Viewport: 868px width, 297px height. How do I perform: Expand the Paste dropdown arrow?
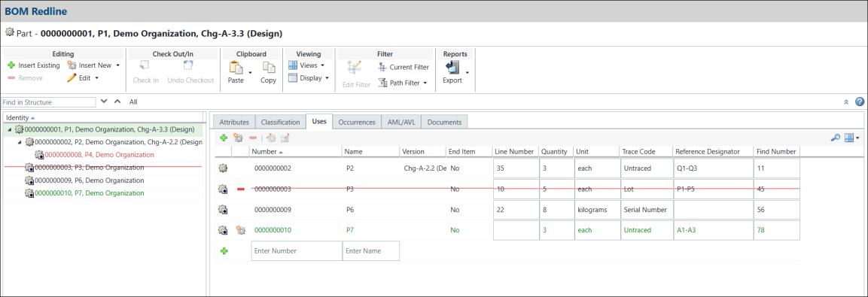click(250, 72)
